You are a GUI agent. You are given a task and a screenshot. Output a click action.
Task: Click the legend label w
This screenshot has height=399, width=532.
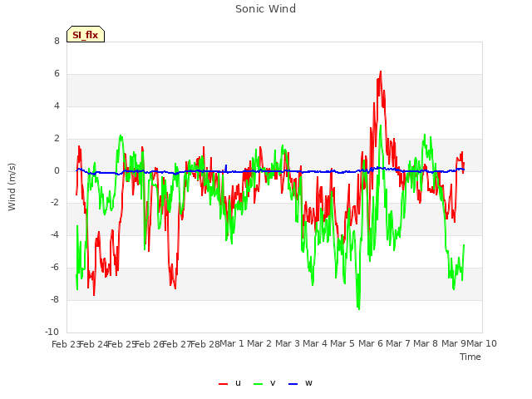point(308,383)
